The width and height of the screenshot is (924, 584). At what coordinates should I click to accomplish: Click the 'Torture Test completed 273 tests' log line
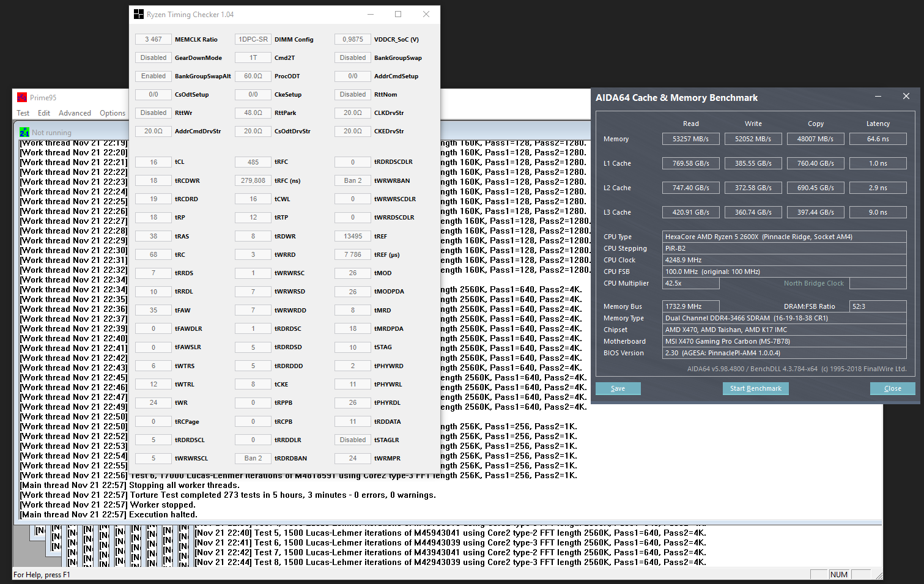click(x=228, y=495)
